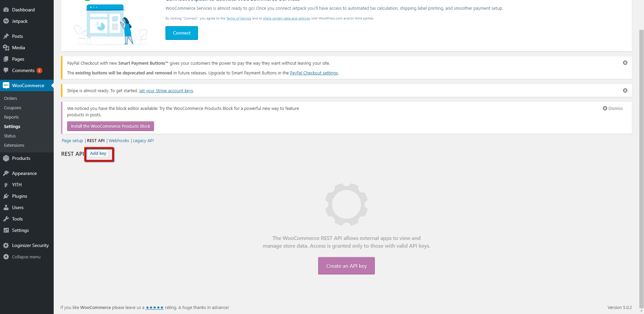
Task: Click the Media icon in sidebar
Action: click(x=6, y=48)
